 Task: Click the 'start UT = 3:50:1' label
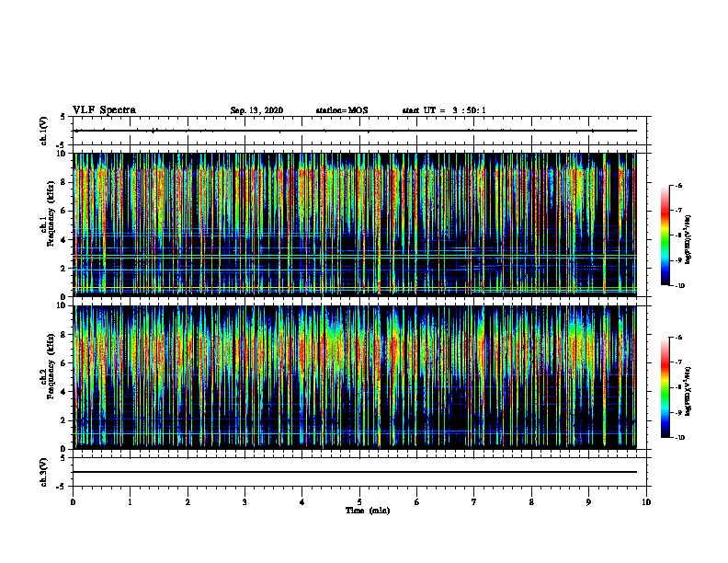pyautogui.click(x=444, y=110)
